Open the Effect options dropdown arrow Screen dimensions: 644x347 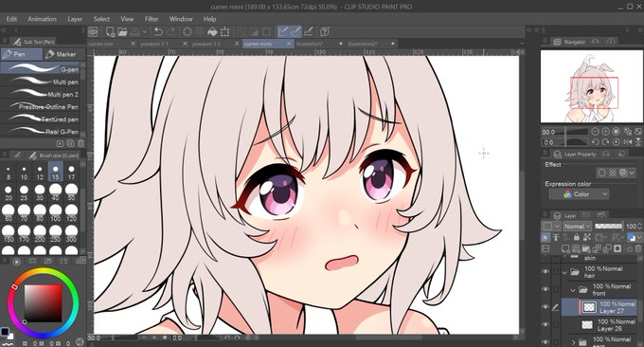(632, 173)
